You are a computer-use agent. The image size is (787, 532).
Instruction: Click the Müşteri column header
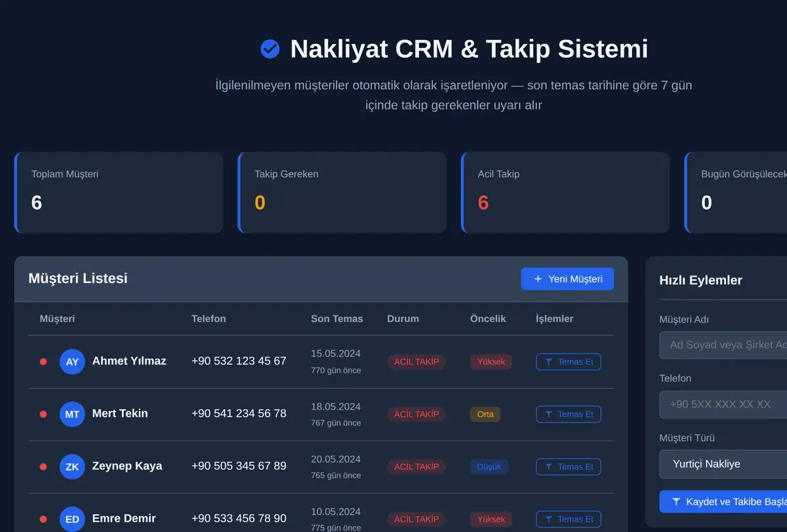click(x=57, y=319)
